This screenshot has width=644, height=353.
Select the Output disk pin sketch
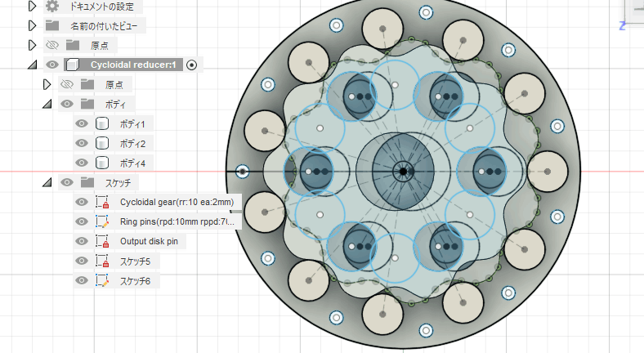pos(149,241)
